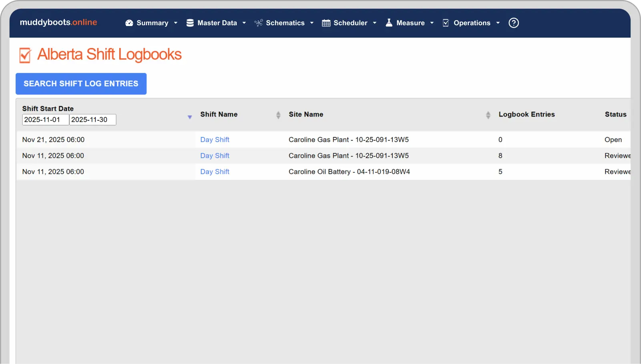Click the Master Data database icon

click(x=190, y=23)
